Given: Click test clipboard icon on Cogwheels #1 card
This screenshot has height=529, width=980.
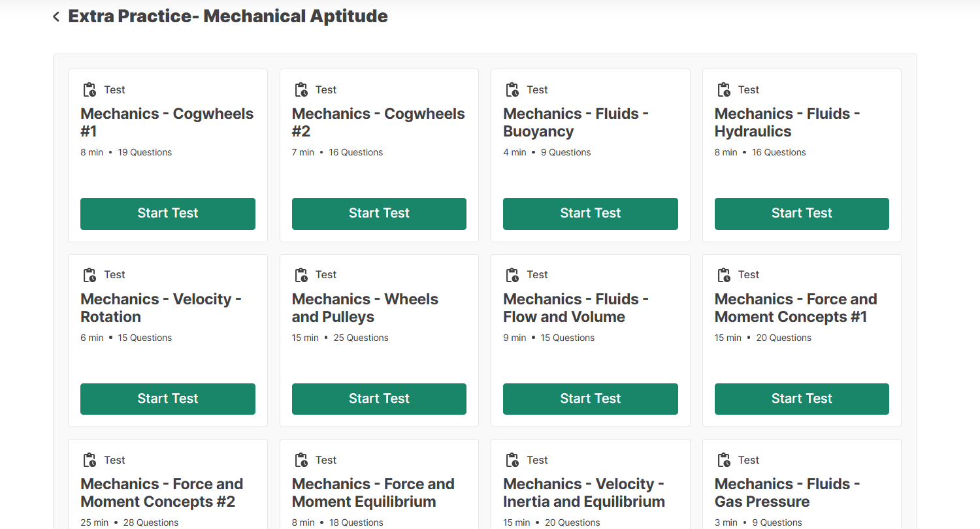Looking at the screenshot, I should pos(90,89).
